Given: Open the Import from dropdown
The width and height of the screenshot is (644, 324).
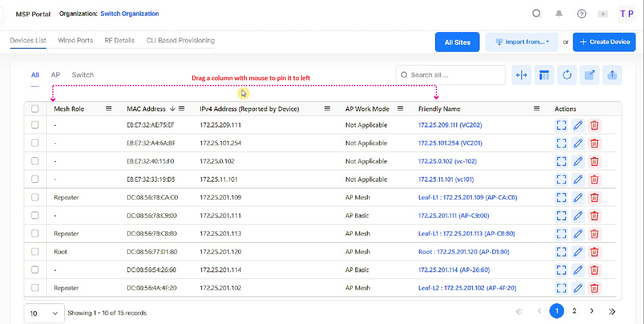Looking at the screenshot, I should (x=522, y=42).
